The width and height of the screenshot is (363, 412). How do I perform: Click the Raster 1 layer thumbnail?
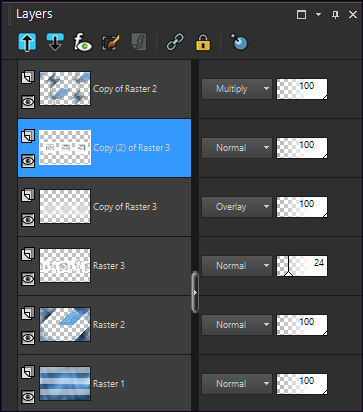click(x=65, y=383)
